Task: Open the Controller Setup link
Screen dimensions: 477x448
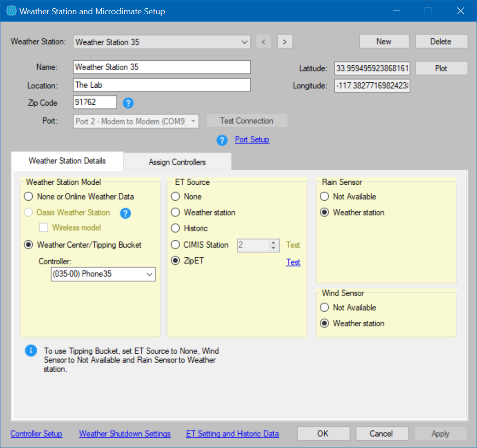Action: tap(36, 434)
